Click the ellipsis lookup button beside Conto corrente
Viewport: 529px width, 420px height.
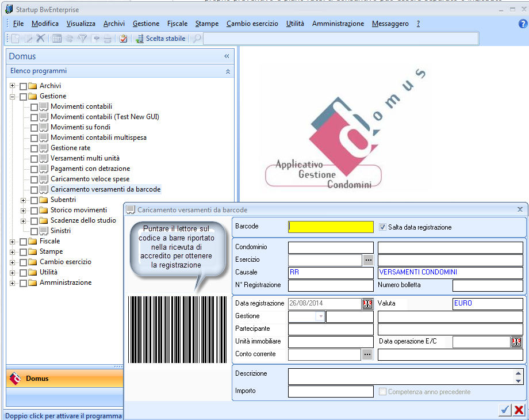[x=368, y=355]
